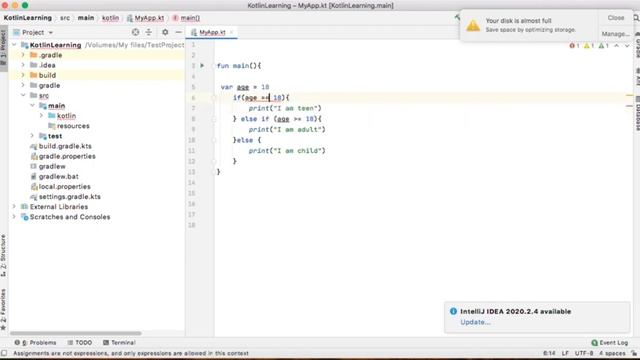
Task: Click the read-only lock icon in status bar
Action: point(634,353)
